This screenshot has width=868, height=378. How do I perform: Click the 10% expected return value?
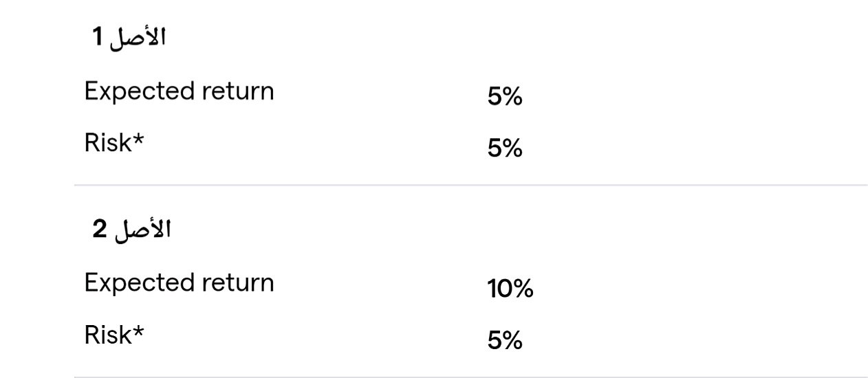tap(510, 289)
